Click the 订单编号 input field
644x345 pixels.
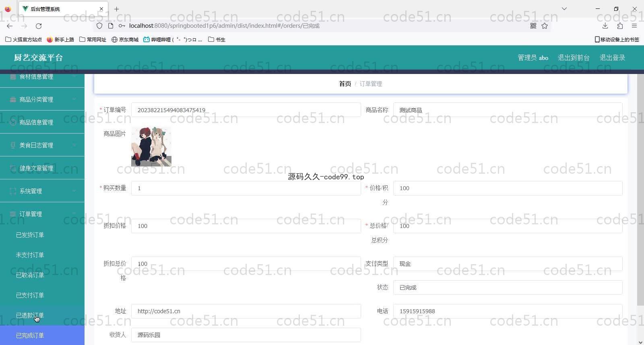[246, 110]
